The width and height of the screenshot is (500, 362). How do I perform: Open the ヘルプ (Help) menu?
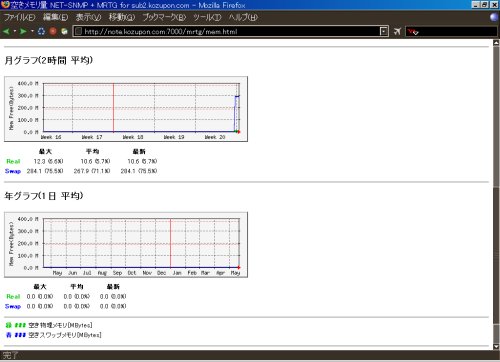pos(243,17)
